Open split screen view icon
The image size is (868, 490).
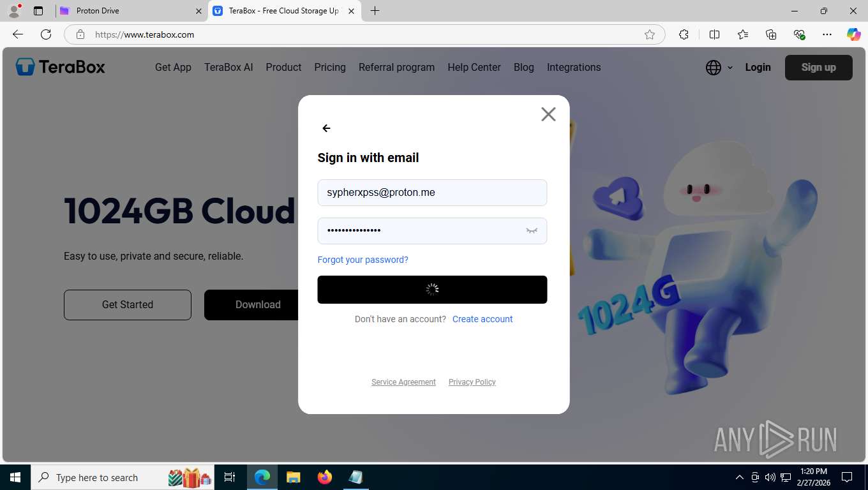click(x=714, y=34)
